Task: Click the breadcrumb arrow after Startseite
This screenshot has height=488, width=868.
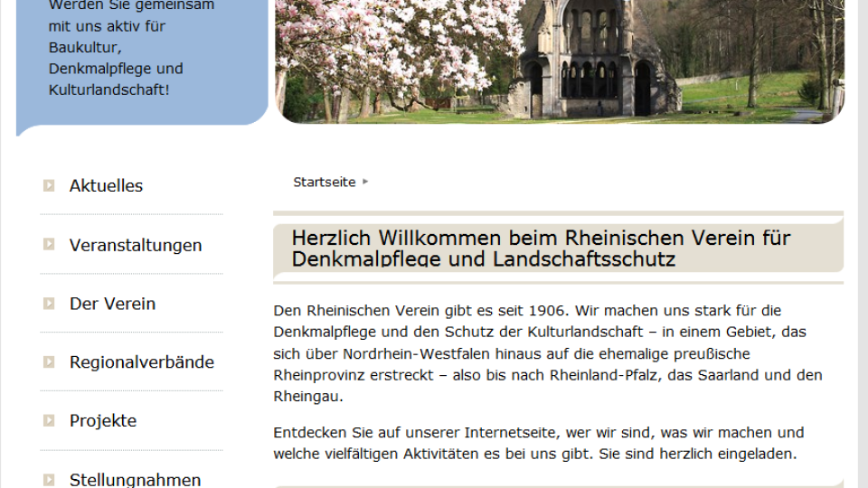Action: 365,182
